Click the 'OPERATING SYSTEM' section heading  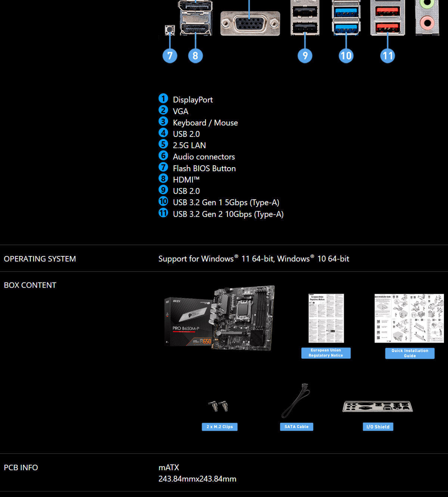(x=40, y=259)
